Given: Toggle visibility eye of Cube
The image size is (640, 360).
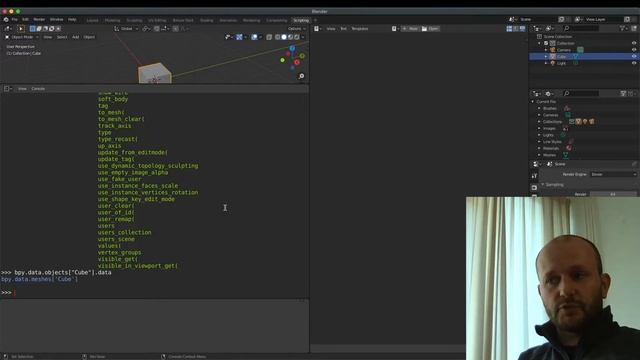Looking at the screenshot, I should tap(634, 56).
